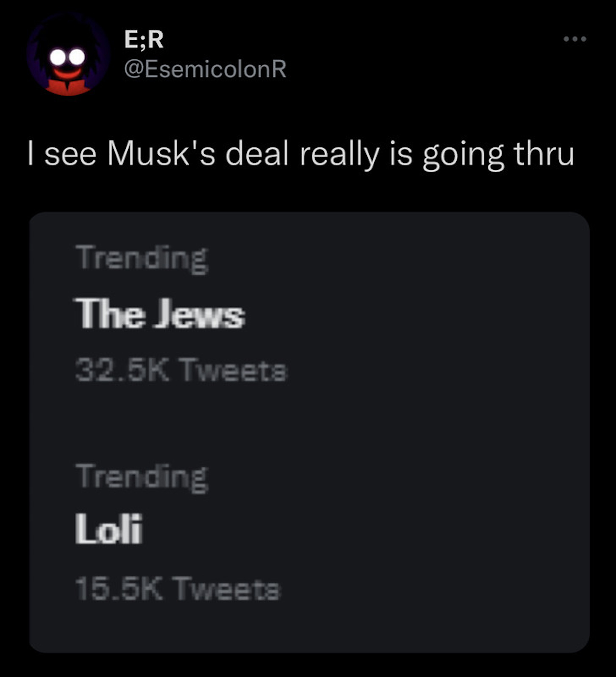
Task: Click the @EsemicolonR handle
Action: pos(205,69)
